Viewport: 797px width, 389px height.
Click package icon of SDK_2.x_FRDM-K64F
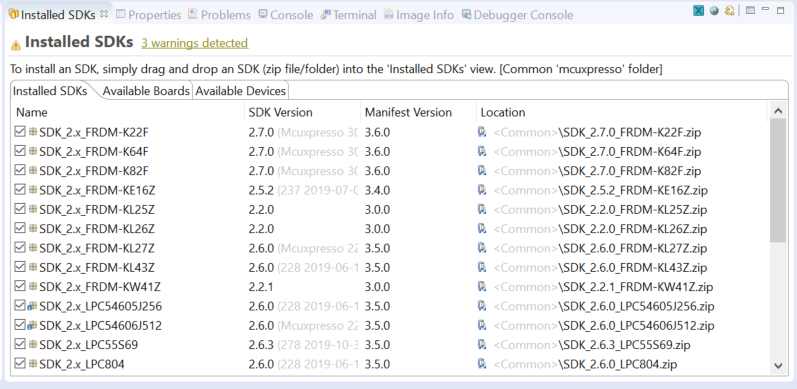point(33,151)
